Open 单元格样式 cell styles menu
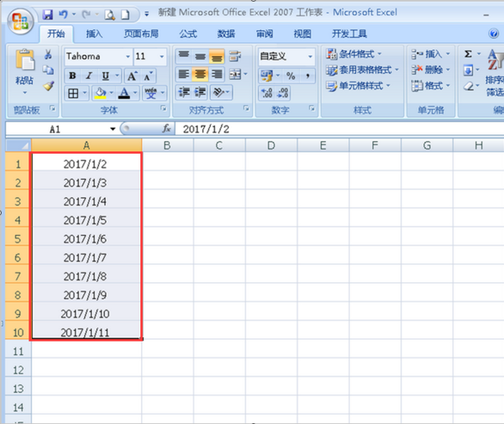 (358, 86)
